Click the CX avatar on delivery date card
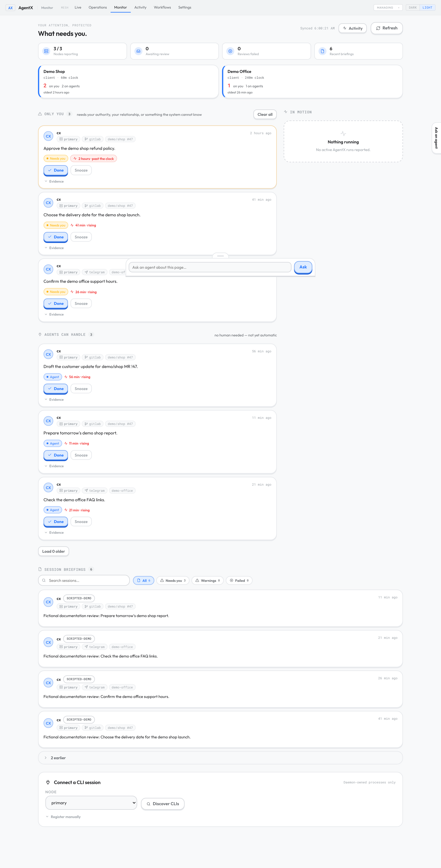 click(x=49, y=203)
